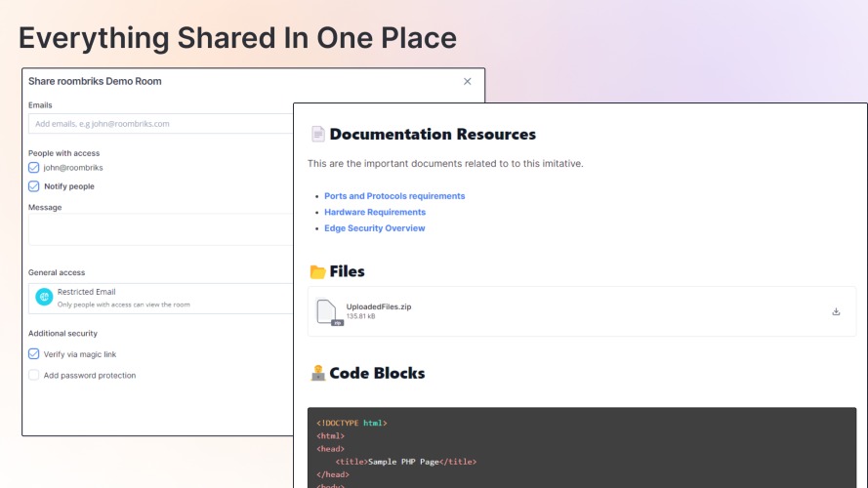This screenshot has height=488, width=868.
Task: Click the document icon next to Documentation Resources
Action: point(317,134)
